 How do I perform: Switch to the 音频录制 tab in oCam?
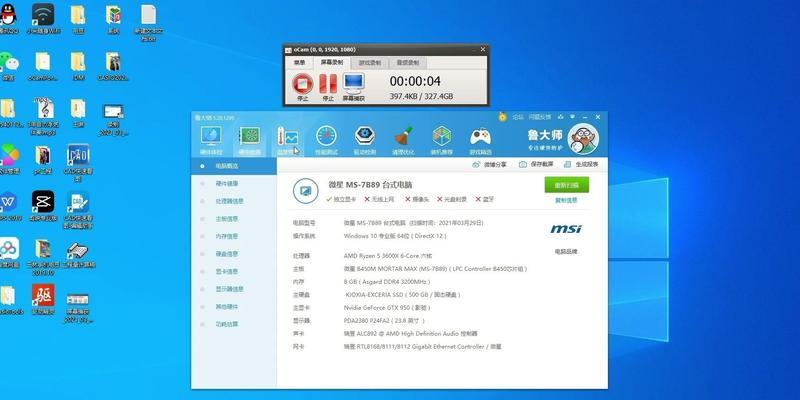pyautogui.click(x=408, y=63)
